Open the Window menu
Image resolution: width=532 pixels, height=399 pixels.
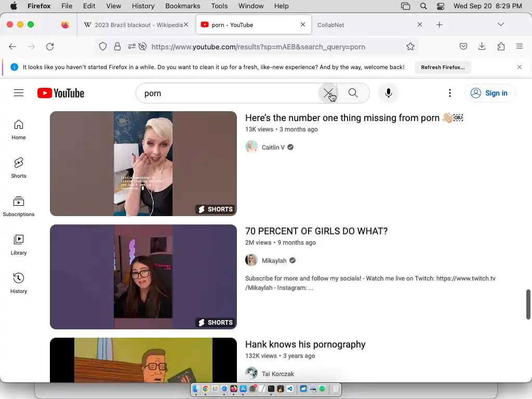click(251, 6)
